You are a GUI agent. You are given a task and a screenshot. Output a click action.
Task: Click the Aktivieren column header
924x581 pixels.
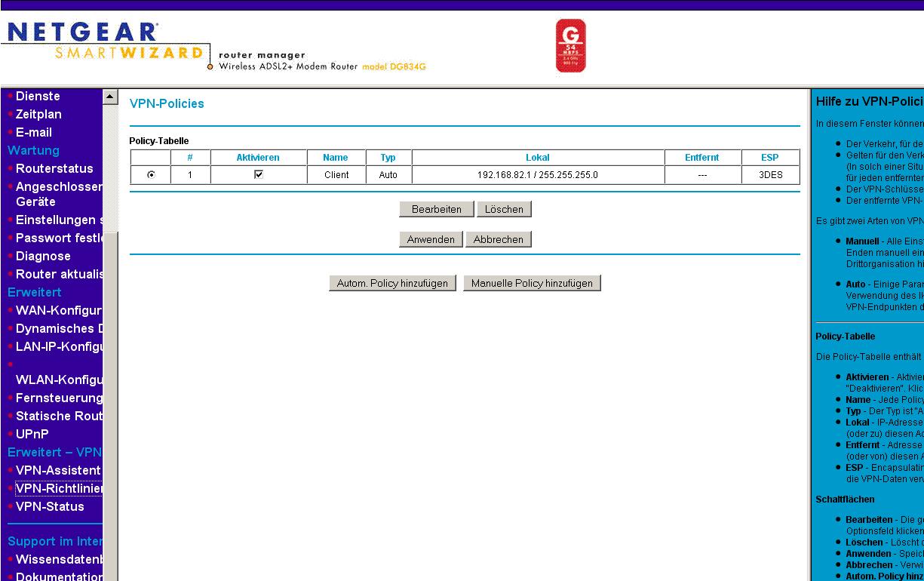[x=258, y=158]
